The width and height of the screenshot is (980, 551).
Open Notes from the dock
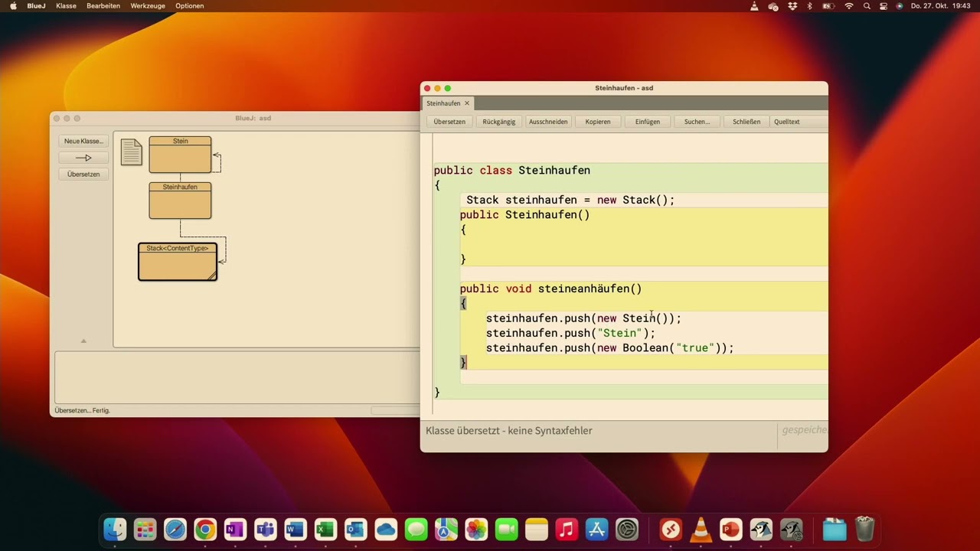pos(537,529)
